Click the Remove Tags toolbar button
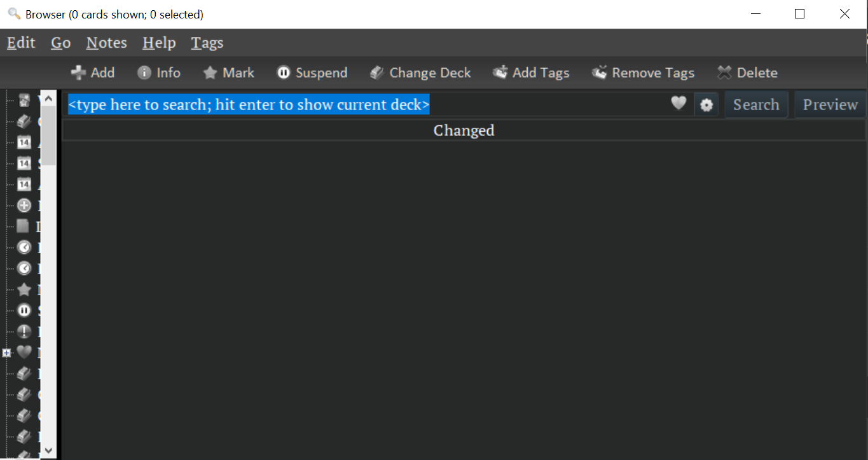868x460 pixels. tap(643, 73)
